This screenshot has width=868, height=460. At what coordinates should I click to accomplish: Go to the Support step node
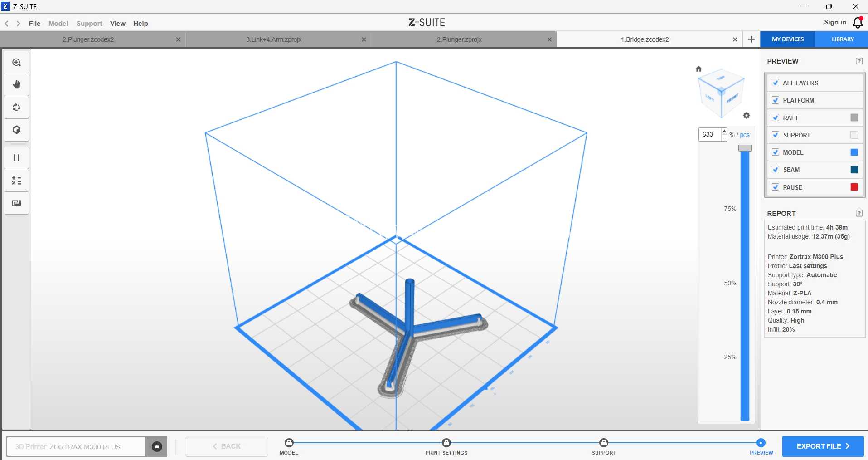(x=604, y=443)
